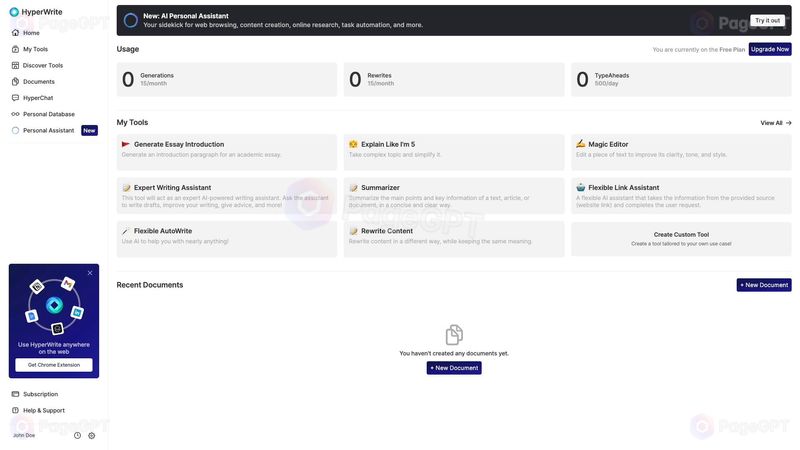Click the New badge beside Personal Assistant

[89, 131]
